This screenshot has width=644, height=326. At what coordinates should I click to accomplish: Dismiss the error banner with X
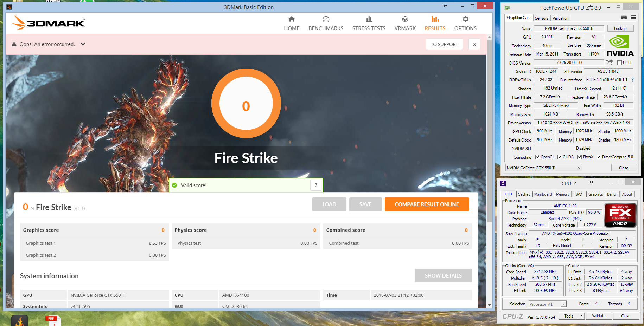[474, 44]
